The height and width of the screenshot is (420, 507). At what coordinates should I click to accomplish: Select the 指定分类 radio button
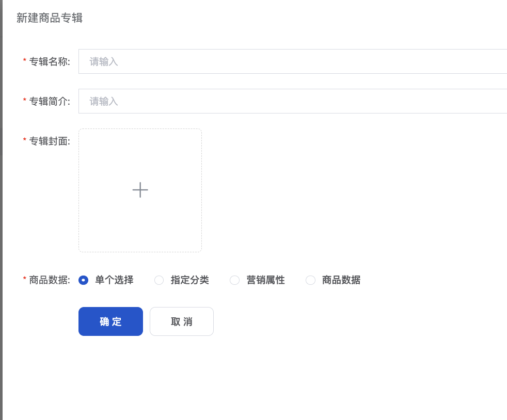(159, 280)
